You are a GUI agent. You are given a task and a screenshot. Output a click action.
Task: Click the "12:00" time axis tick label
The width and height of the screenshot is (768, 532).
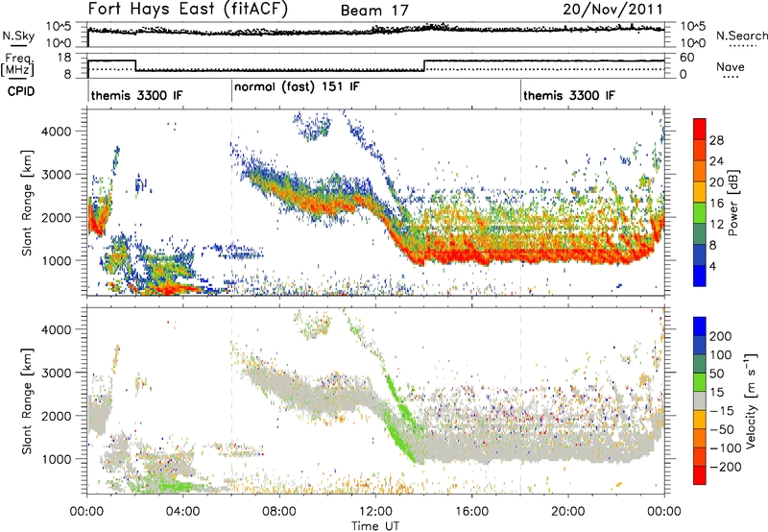coord(375,512)
